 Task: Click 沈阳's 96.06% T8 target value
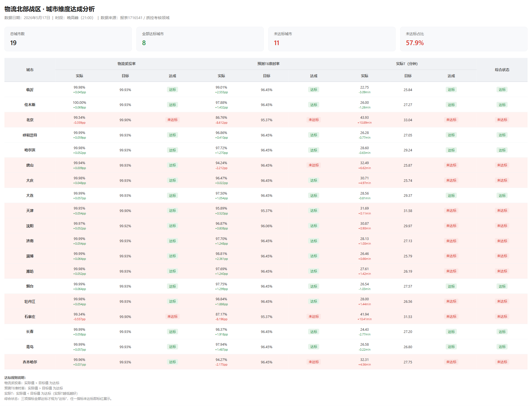(267, 226)
